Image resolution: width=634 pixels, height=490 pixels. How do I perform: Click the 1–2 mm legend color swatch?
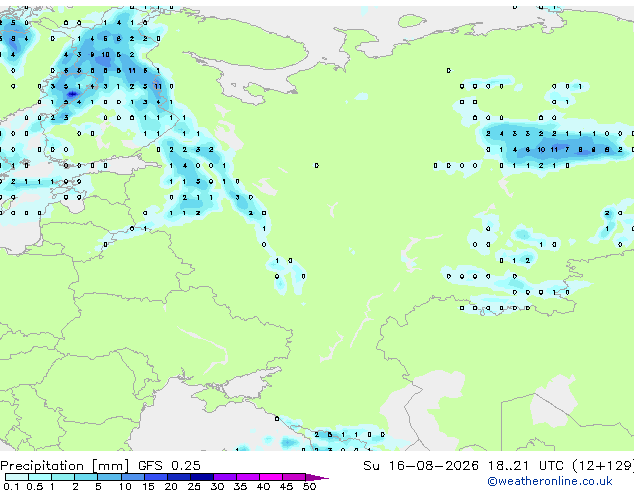tap(63, 477)
